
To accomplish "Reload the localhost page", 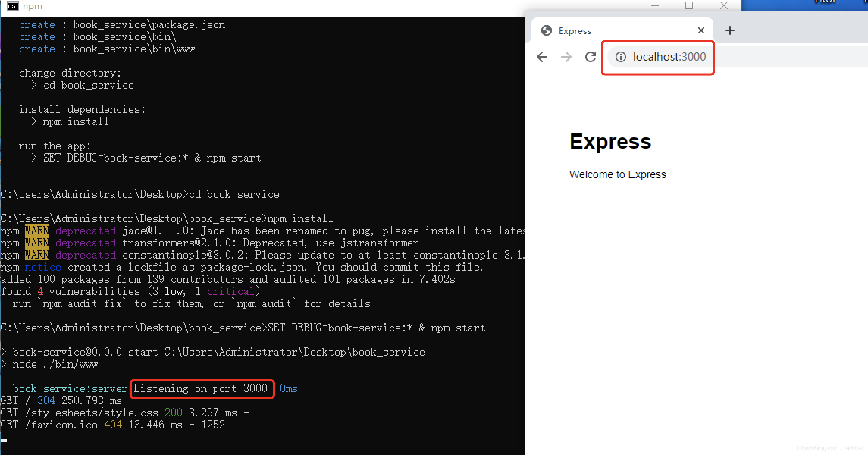I will click(x=591, y=57).
